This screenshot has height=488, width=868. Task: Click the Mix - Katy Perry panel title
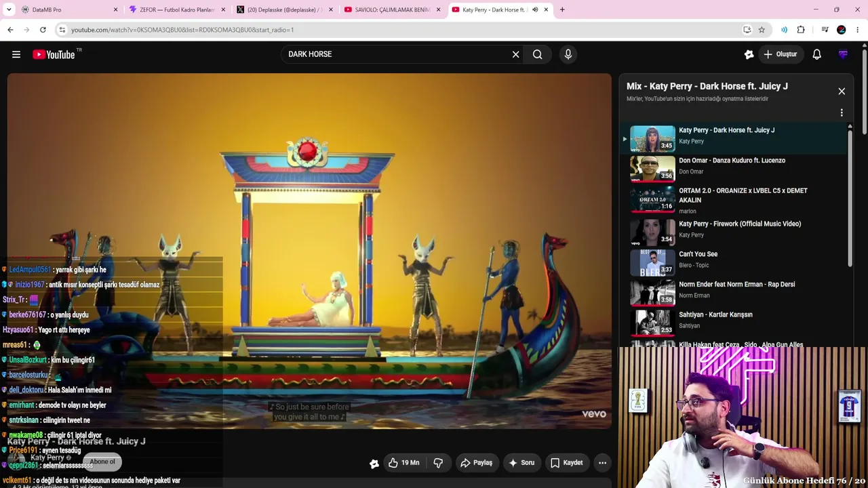[707, 86]
